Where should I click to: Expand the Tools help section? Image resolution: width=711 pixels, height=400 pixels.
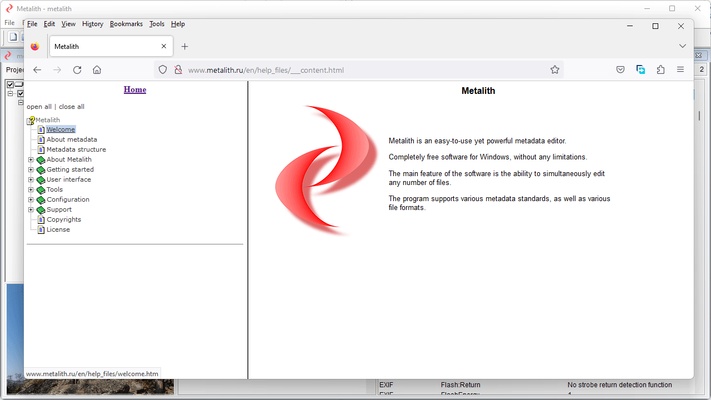[x=31, y=190]
